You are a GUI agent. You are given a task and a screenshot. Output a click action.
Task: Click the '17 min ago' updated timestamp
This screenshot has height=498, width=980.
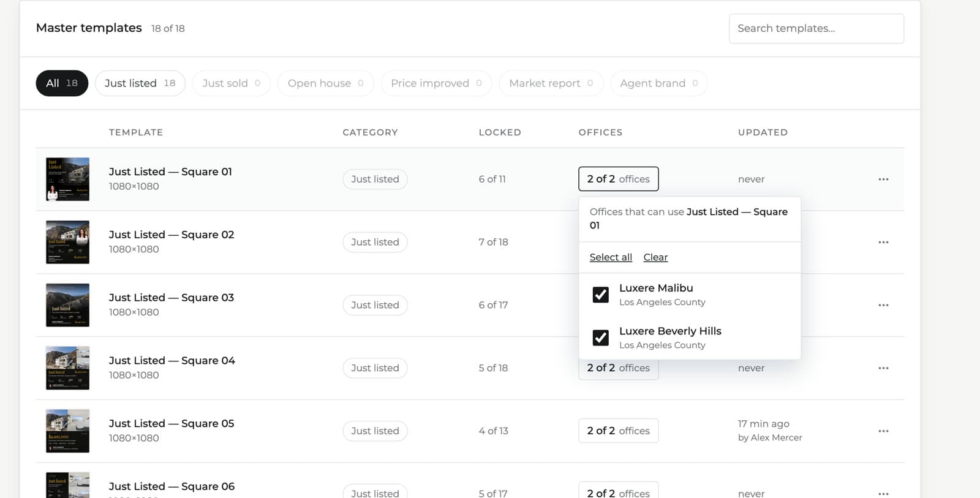coord(763,424)
